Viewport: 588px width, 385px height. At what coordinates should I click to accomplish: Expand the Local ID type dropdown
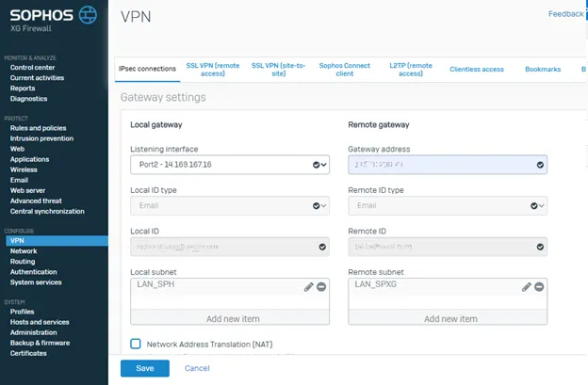pyautogui.click(x=229, y=205)
